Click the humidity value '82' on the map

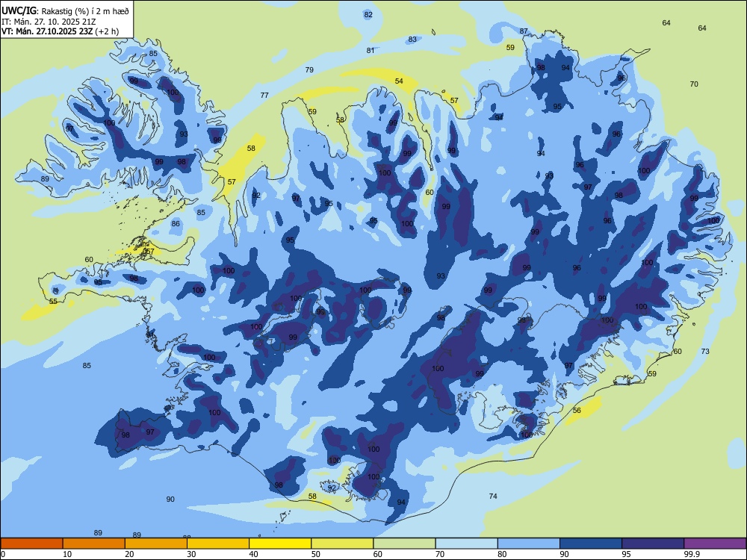(368, 15)
